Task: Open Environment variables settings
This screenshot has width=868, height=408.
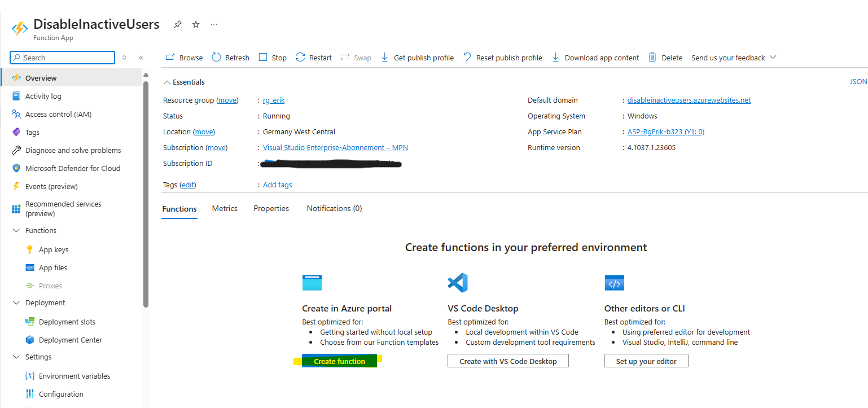Action: [74, 376]
